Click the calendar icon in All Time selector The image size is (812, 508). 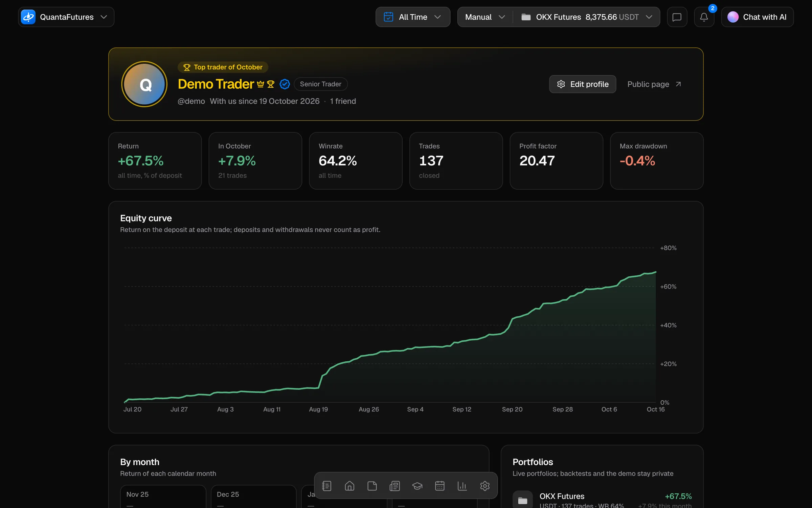388,17
